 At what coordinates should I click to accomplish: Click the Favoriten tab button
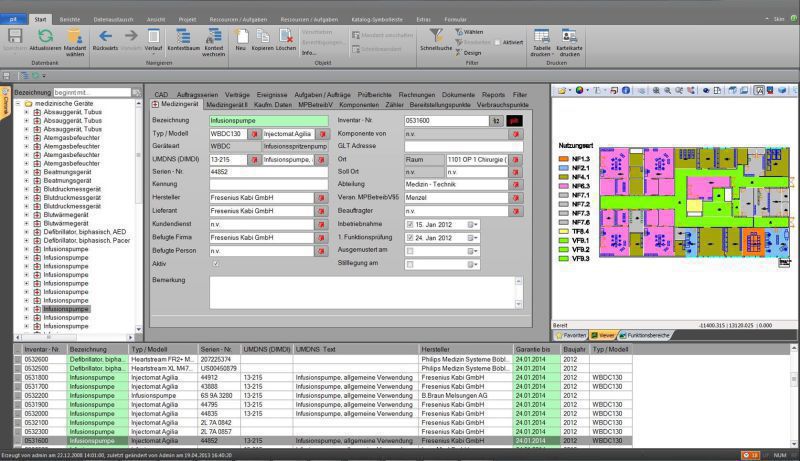571,336
